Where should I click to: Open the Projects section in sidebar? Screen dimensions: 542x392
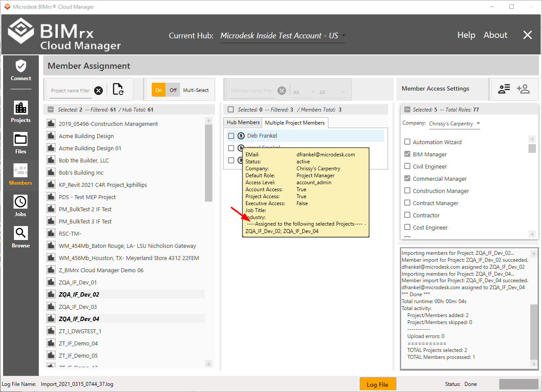click(21, 112)
